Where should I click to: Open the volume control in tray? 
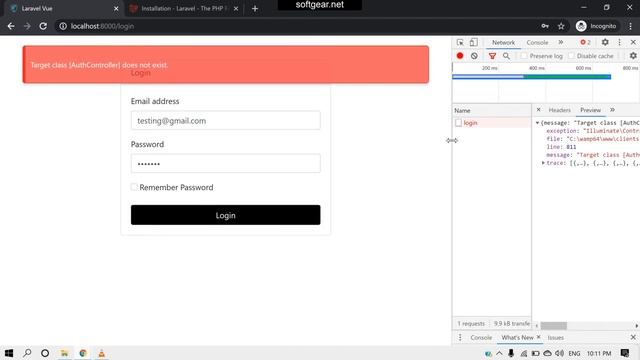click(x=560, y=353)
